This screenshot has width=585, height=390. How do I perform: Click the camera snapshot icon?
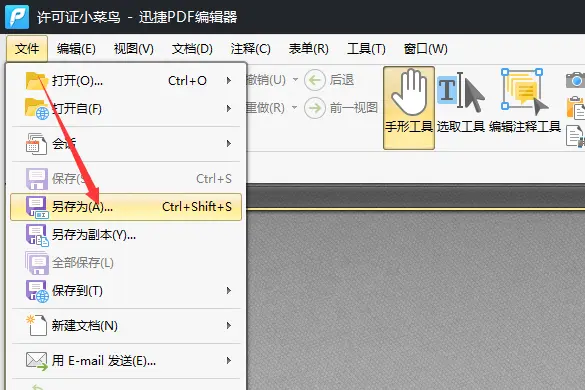(575, 80)
